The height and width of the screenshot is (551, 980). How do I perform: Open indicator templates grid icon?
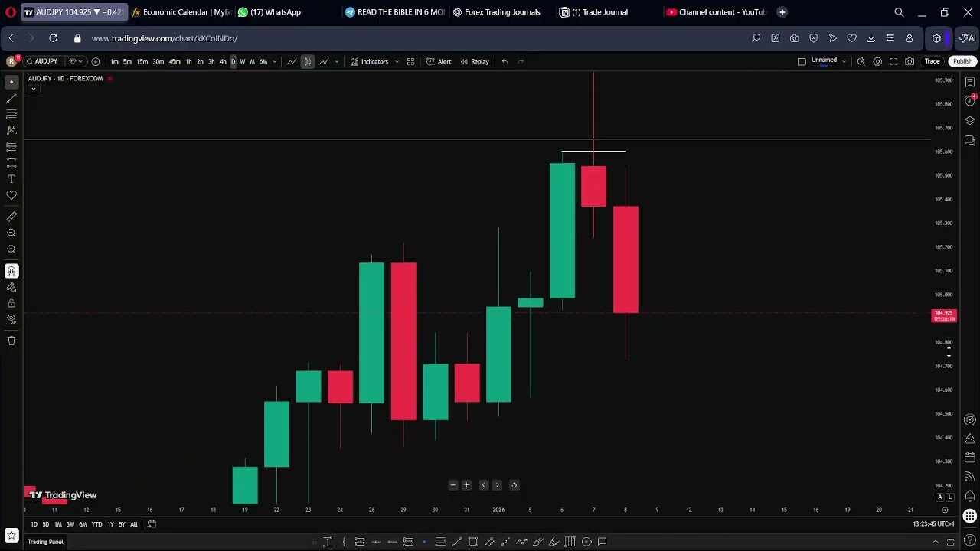point(410,61)
